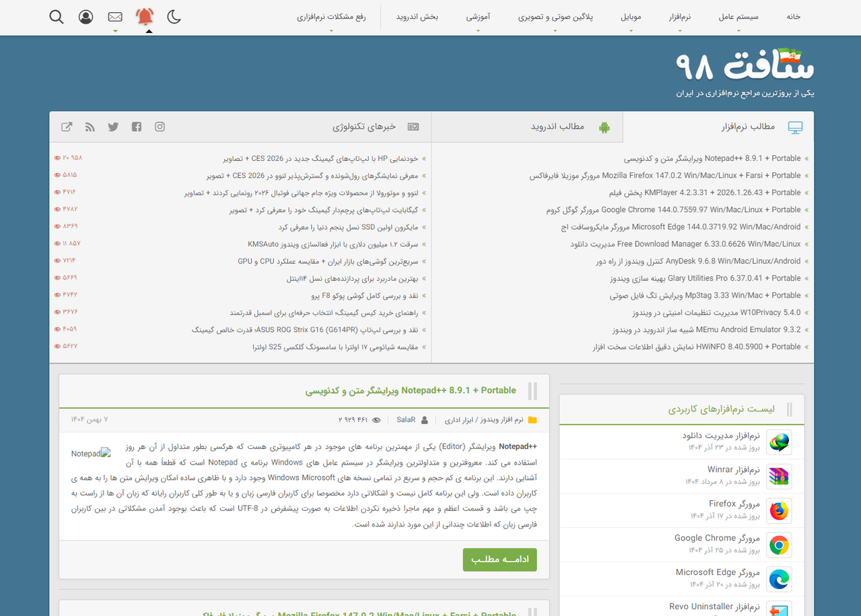
Task: Click the Microsoft Edge sidebar icon
Action: pos(780,580)
